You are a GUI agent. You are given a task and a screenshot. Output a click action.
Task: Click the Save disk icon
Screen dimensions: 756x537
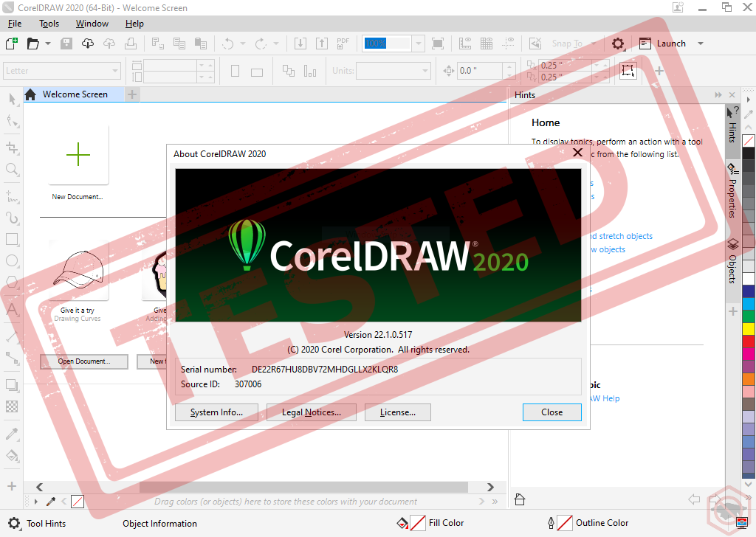[66, 44]
